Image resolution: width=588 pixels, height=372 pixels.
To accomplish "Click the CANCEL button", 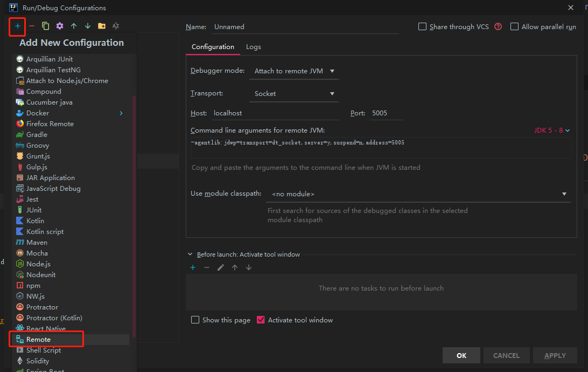I will pos(506,355).
